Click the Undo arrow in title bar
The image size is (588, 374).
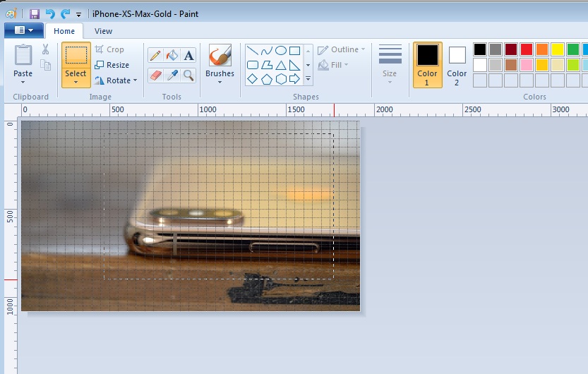pos(50,14)
